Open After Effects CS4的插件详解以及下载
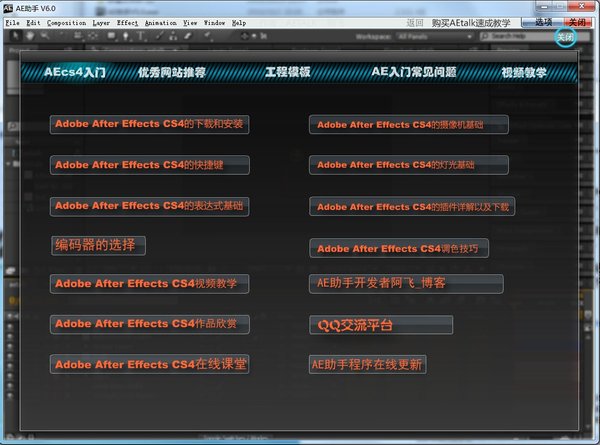The image size is (600, 445). tap(412, 206)
